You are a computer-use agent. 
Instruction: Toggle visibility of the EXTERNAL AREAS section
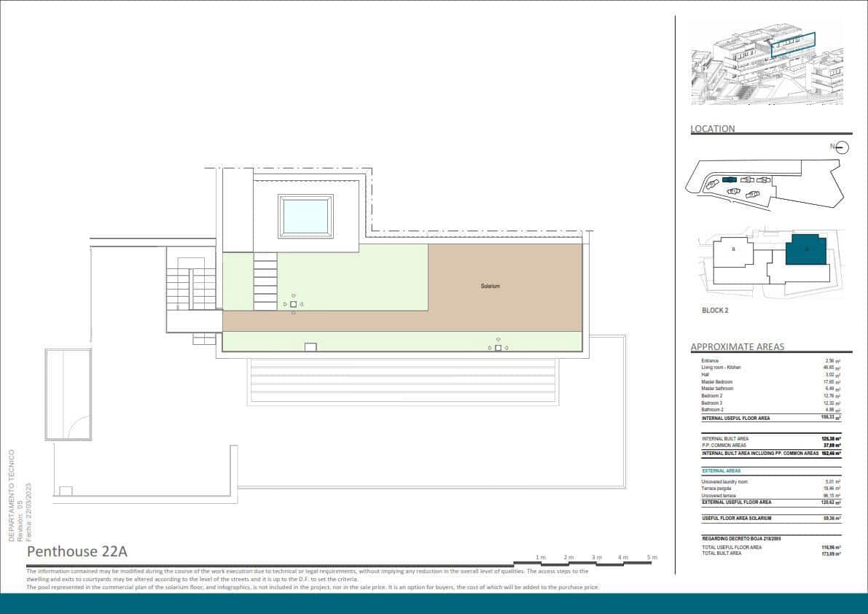[722, 470]
